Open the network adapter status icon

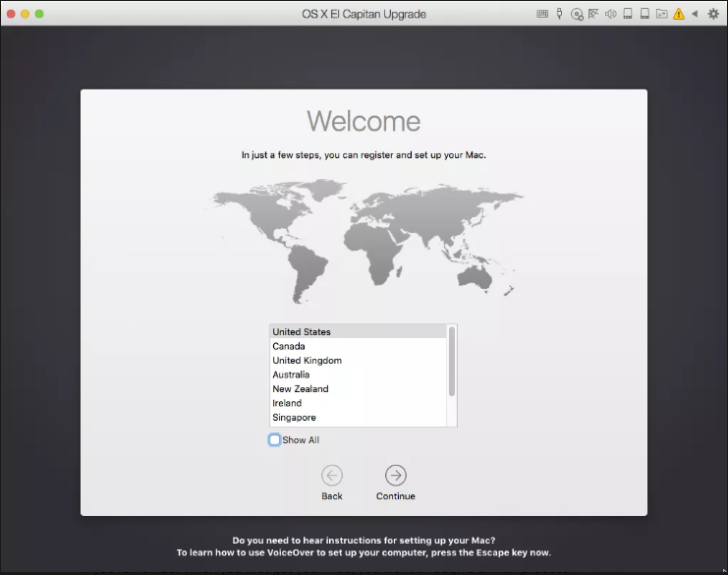pos(593,14)
